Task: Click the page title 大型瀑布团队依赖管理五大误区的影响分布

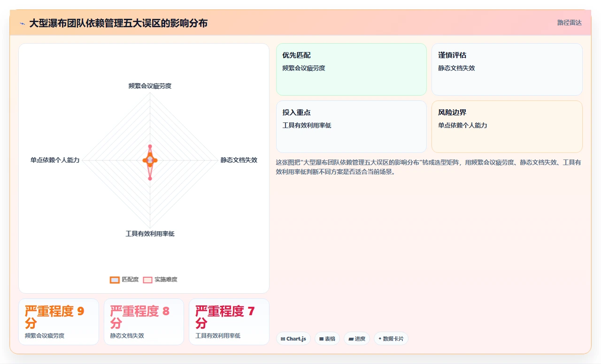Action: [x=118, y=23]
